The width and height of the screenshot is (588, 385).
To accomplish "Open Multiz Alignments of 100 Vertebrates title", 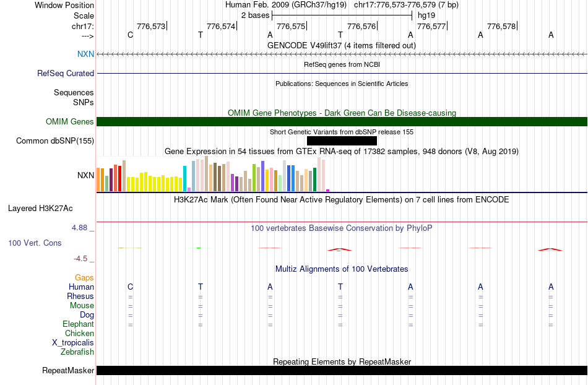I will [x=342, y=269].
